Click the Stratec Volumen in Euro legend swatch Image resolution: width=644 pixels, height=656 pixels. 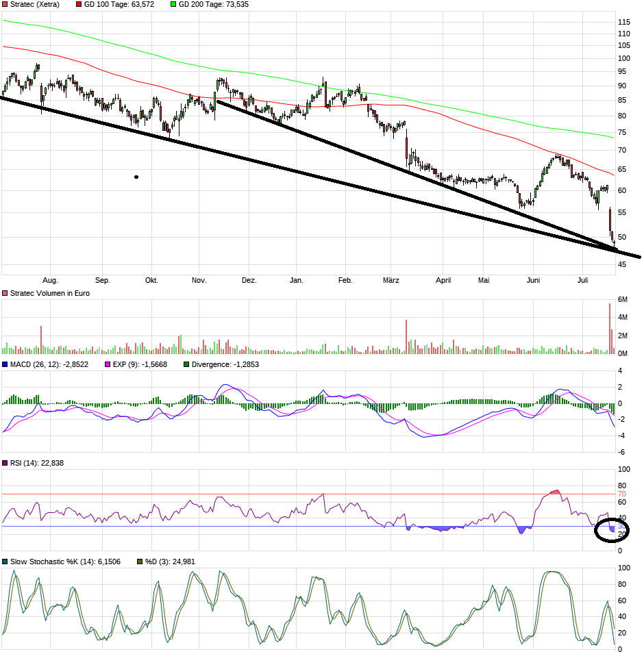click(x=5, y=294)
